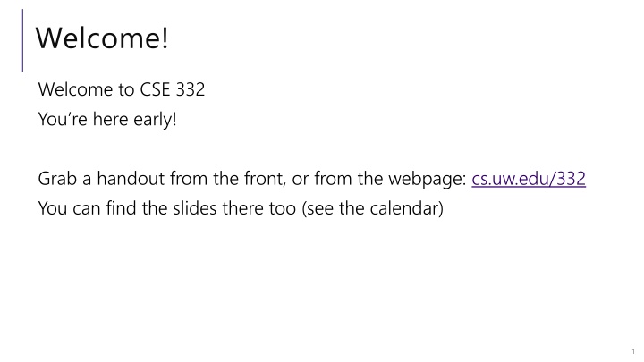Viewport: 644px width, 362px height.
Task: Click the word "You're" in the second line
Action: click(x=63, y=120)
